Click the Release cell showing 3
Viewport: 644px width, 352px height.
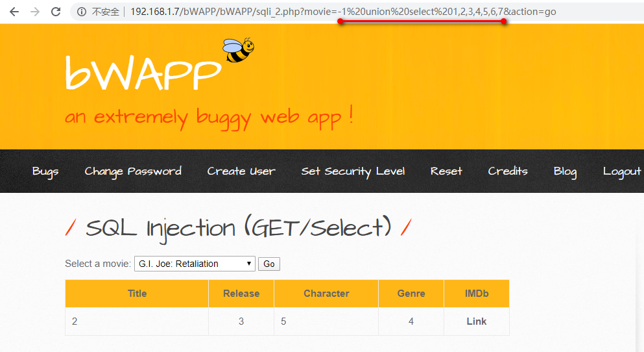[x=241, y=321]
